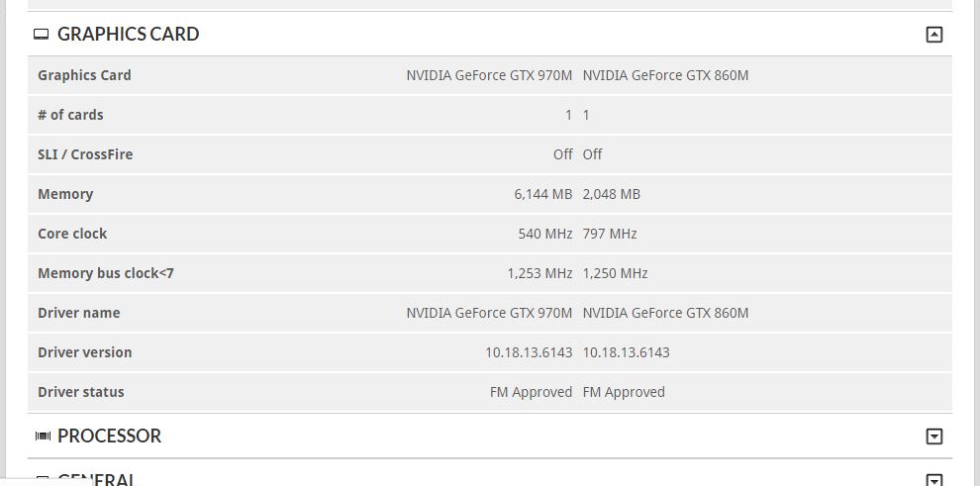Click the 797 MHz core clock value
The width and height of the screenshot is (980, 486).
click(x=610, y=234)
